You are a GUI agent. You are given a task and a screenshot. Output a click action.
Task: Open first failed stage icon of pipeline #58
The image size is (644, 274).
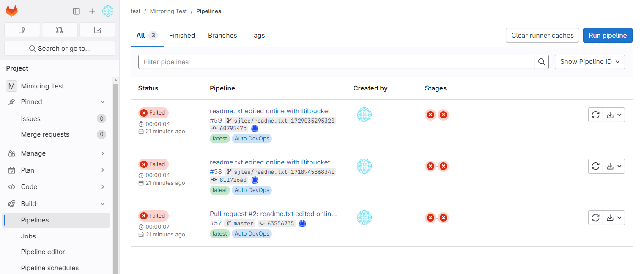click(430, 166)
